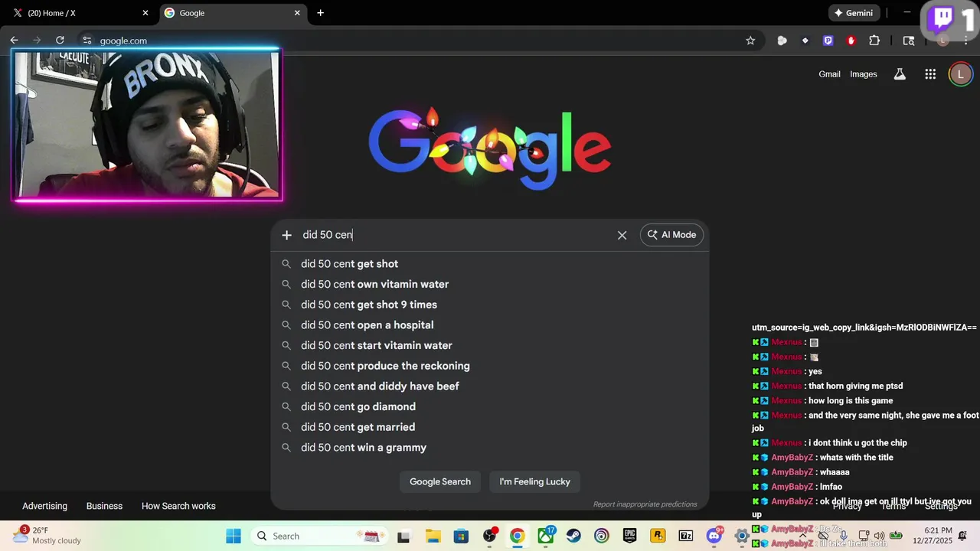Select 'did 50 cent and diddy have beef'

[x=490, y=386]
